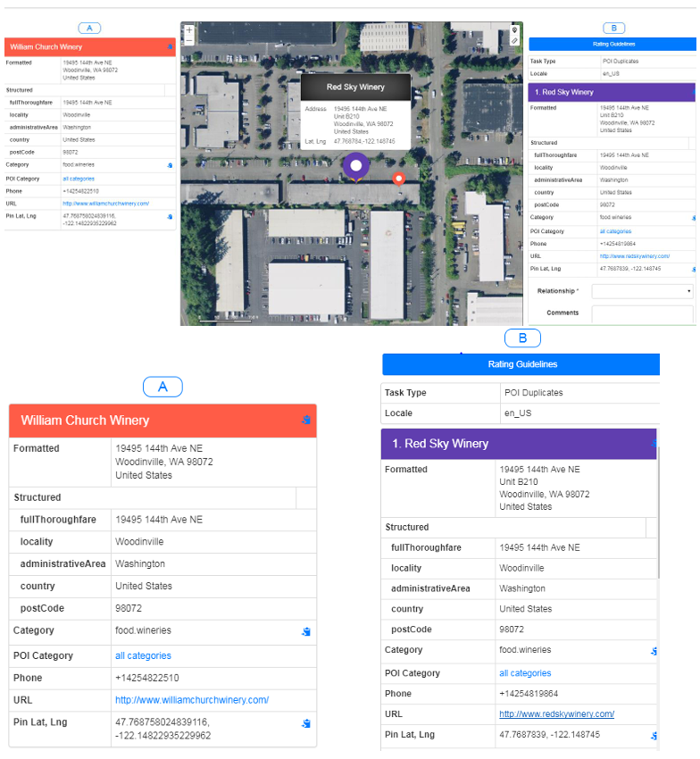The width and height of the screenshot is (700, 759).
Task: Open williamchurchwinery.com link in the enlarged panel
Action: pos(192,700)
